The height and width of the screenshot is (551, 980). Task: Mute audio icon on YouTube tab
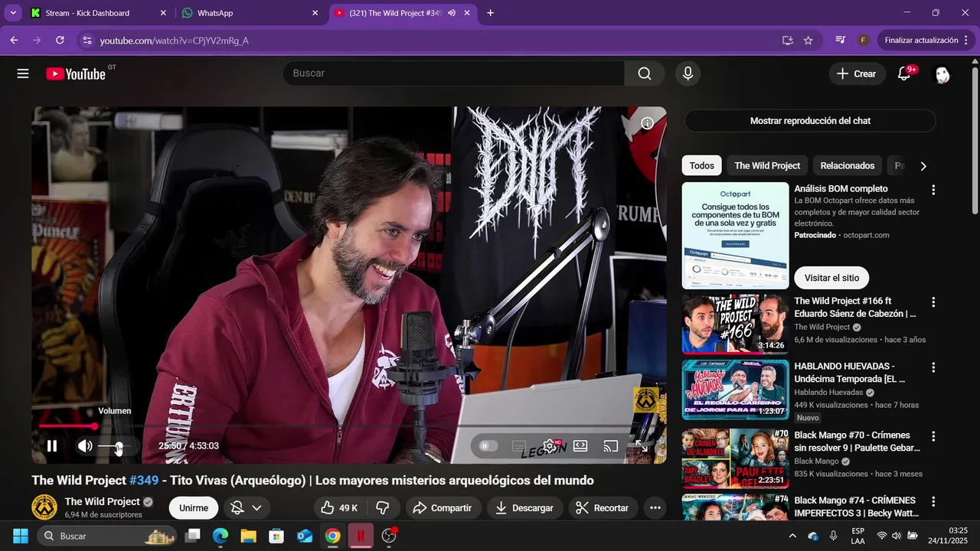[452, 13]
